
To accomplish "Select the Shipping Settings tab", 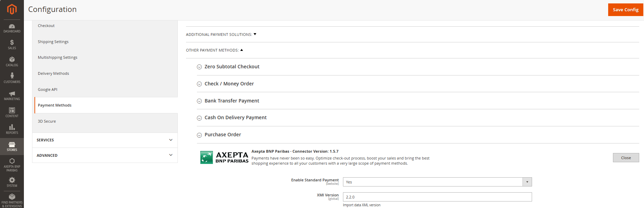I will click(x=53, y=42).
